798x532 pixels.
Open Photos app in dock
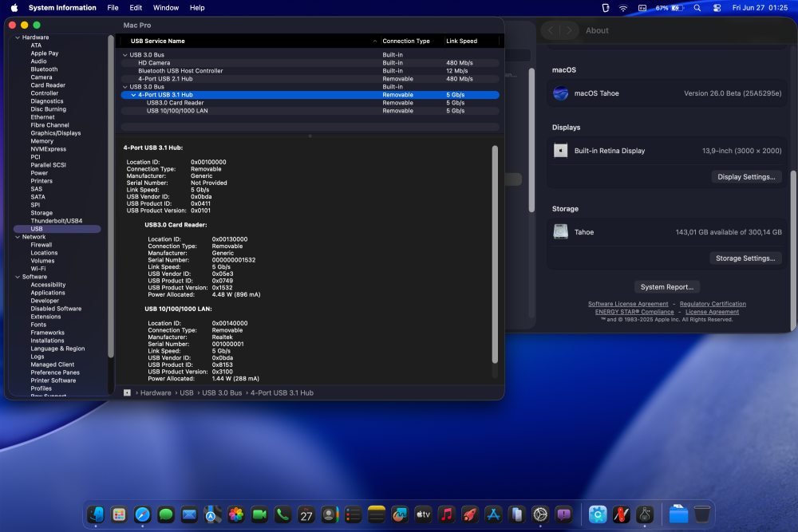click(236, 514)
